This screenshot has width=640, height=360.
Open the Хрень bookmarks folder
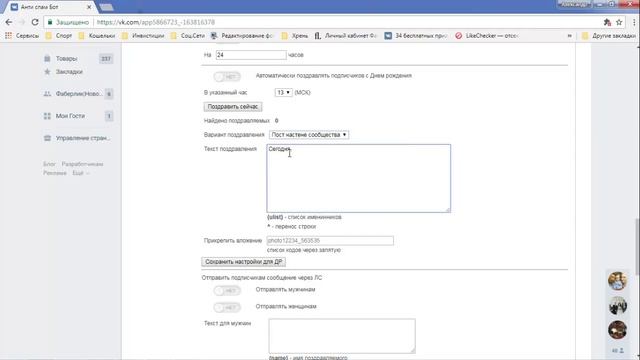coord(295,36)
